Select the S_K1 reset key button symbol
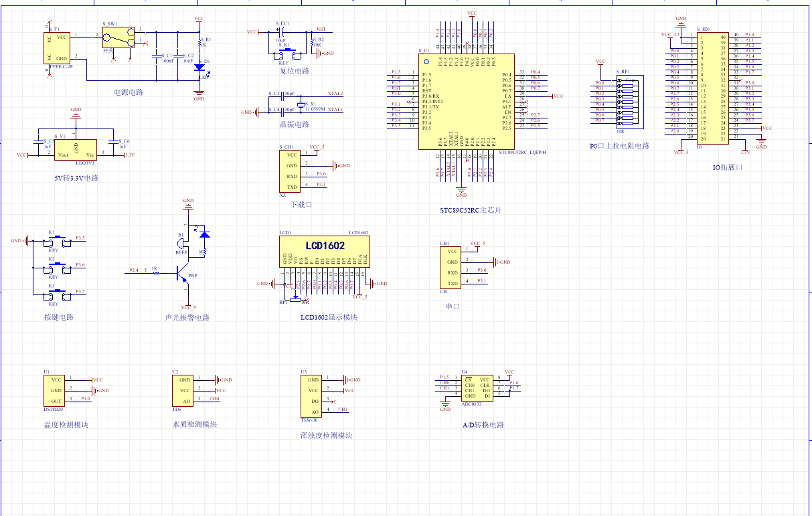 [x=288, y=51]
